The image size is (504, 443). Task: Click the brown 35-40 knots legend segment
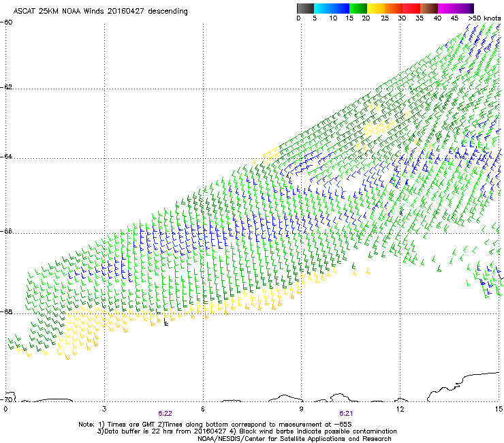coord(429,8)
